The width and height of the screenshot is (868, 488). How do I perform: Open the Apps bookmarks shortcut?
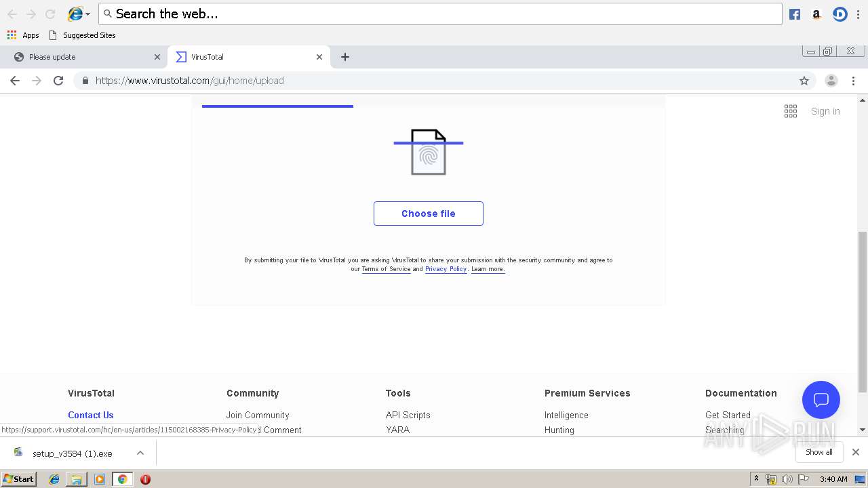23,35
